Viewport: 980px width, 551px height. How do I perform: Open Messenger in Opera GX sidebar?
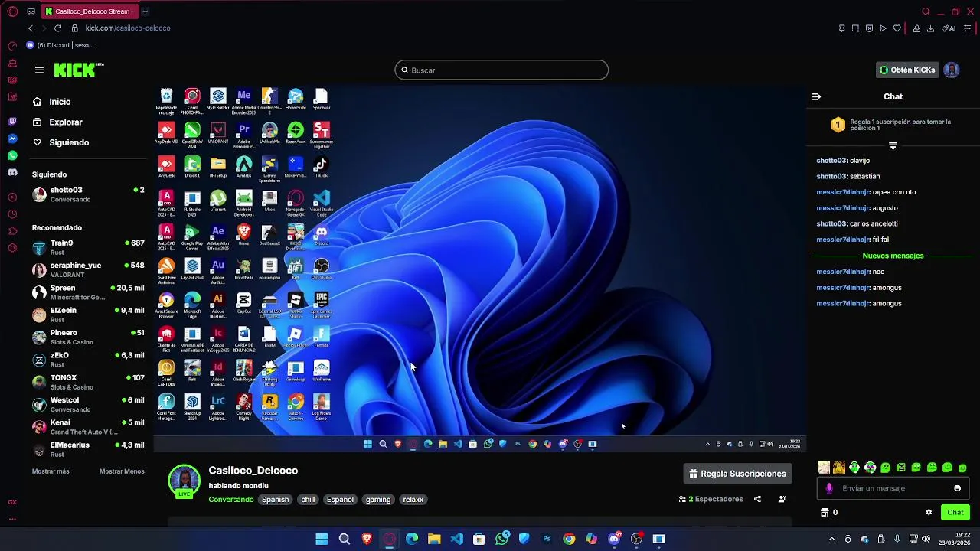coord(12,139)
